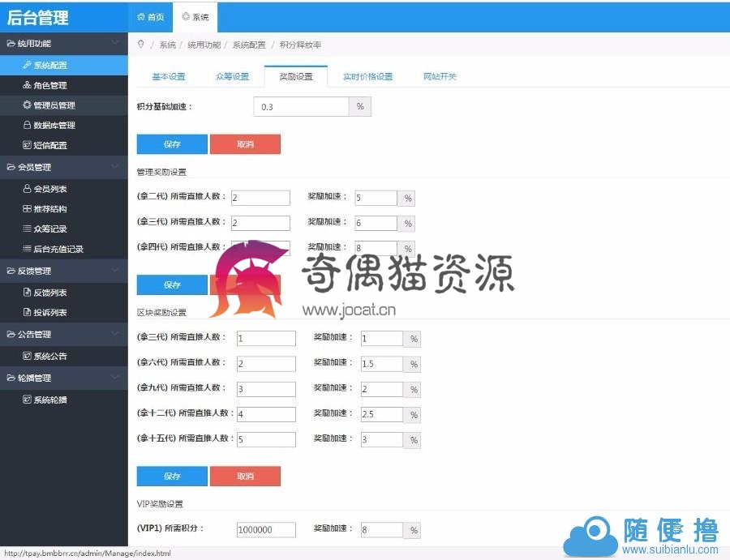Image resolution: width=730 pixels, height=560 pixels.
Task: Click the gear icon on the 系统 tab
Action: [x=186, y=17]
